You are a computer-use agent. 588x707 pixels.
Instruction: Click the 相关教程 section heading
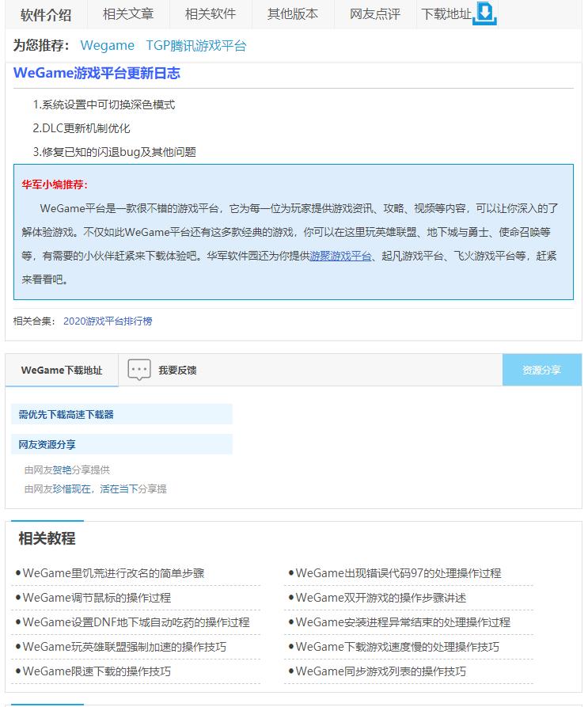pos(47,538)
